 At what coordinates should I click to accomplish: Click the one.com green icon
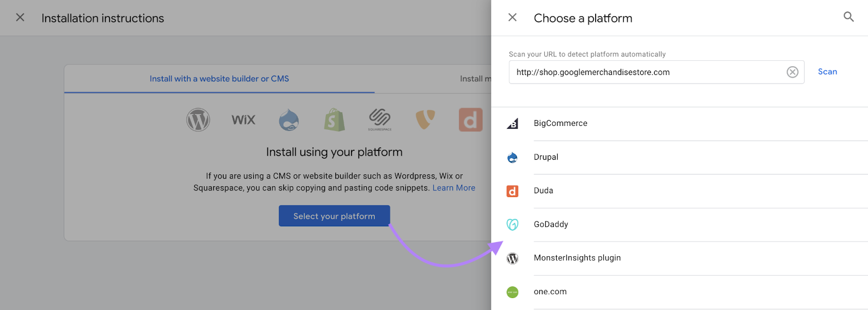512,292
